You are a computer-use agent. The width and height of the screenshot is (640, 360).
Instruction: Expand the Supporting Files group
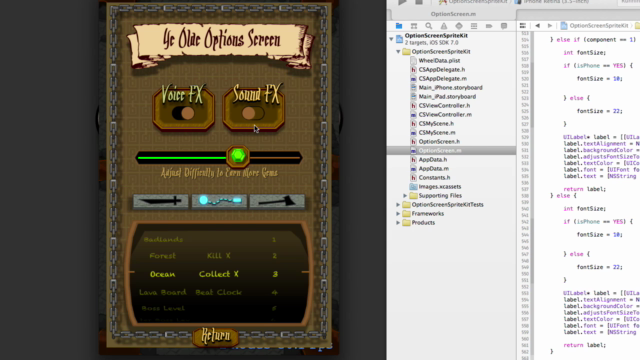pos(405,196)
